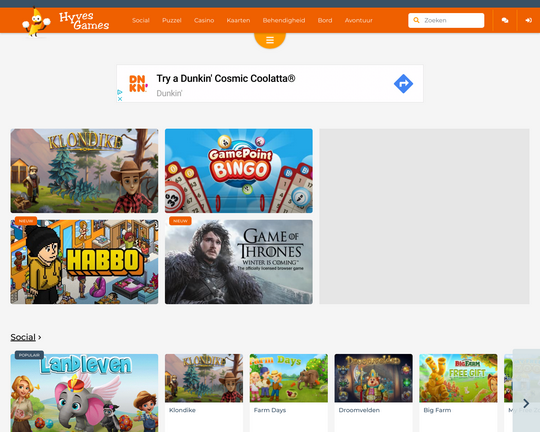Open the Dunkin' ad blue arrow icon

click(x=403, y=83)
